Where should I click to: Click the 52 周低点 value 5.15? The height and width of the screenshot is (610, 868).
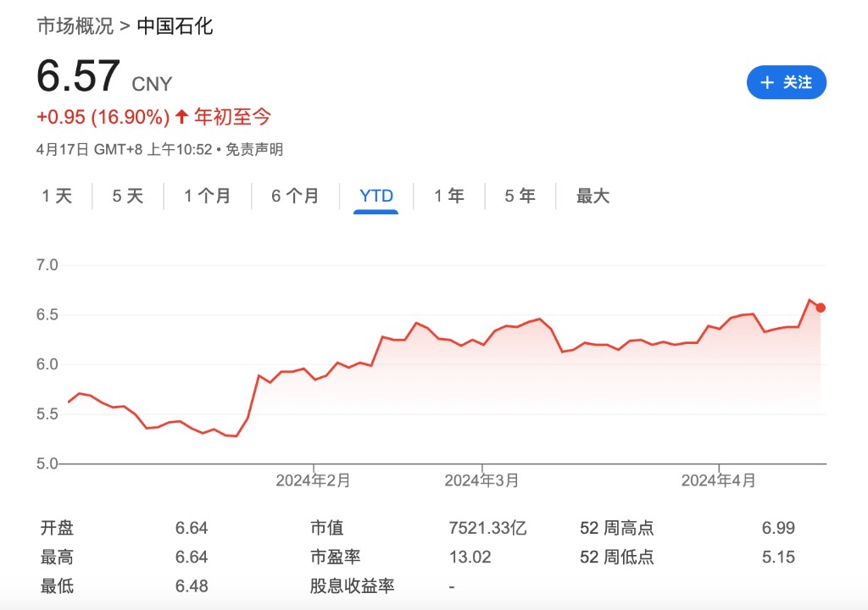(778, 557)
